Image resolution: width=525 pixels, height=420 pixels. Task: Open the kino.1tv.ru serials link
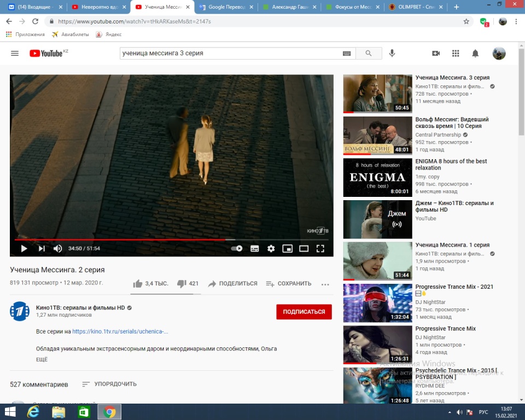[120, 331]
